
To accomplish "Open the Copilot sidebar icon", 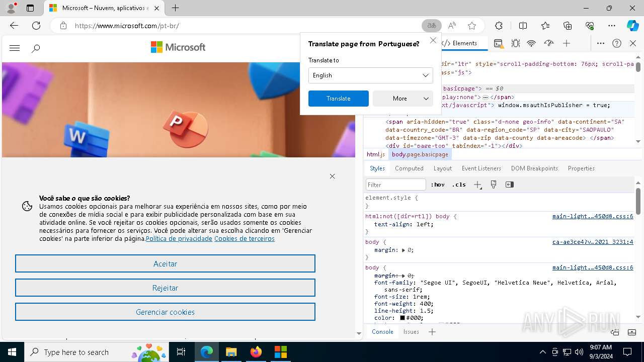I will [x=632, y=26].
